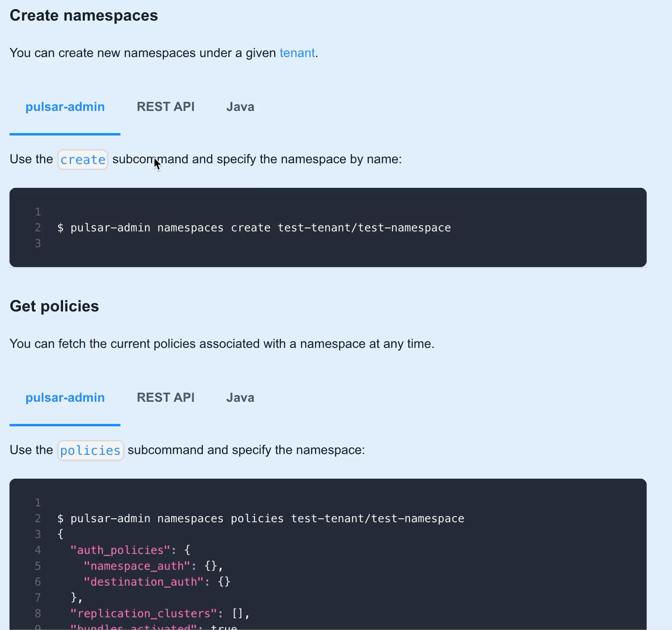Screen dimensions: 672x630
Task: Click the namespaces policies command line
Action: [261, 519]
